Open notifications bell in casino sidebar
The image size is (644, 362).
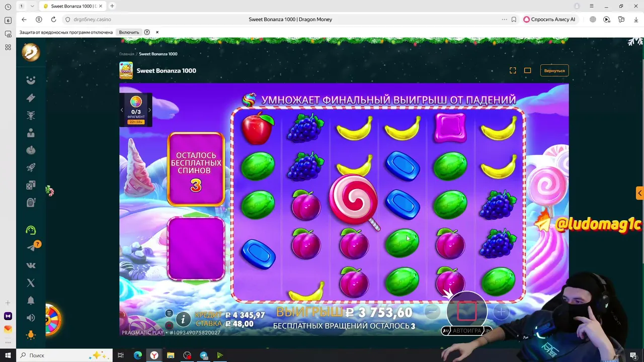31,300
